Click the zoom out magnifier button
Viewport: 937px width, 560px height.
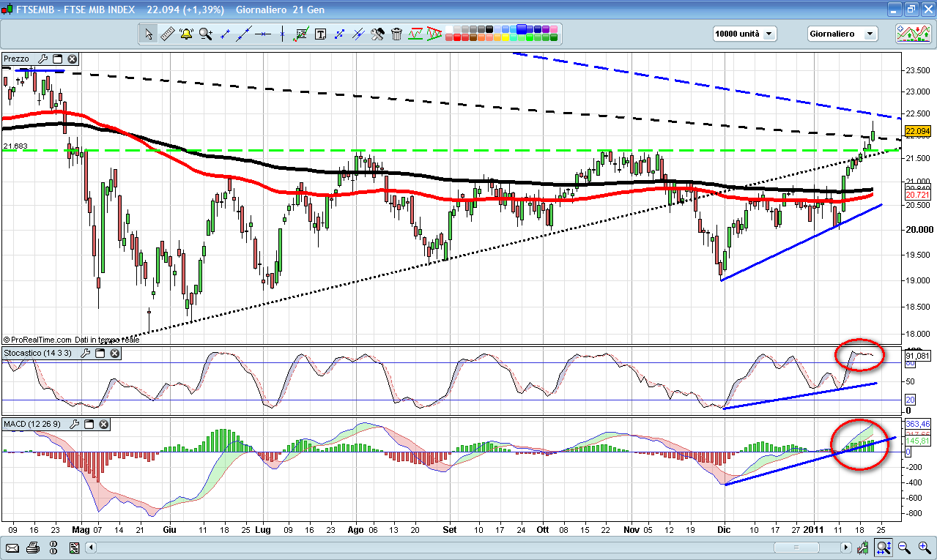click(x=904, y=548)
